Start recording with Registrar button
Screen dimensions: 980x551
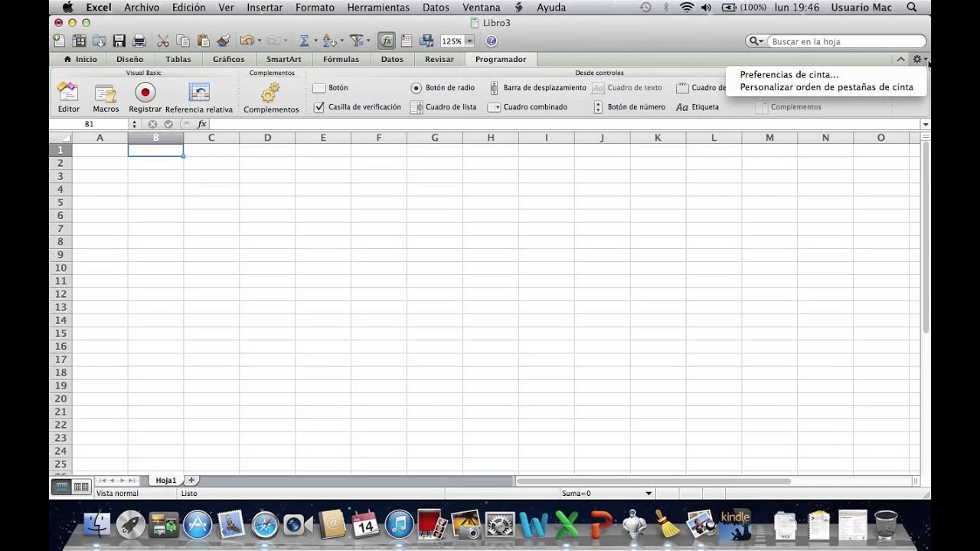point(145,97)
